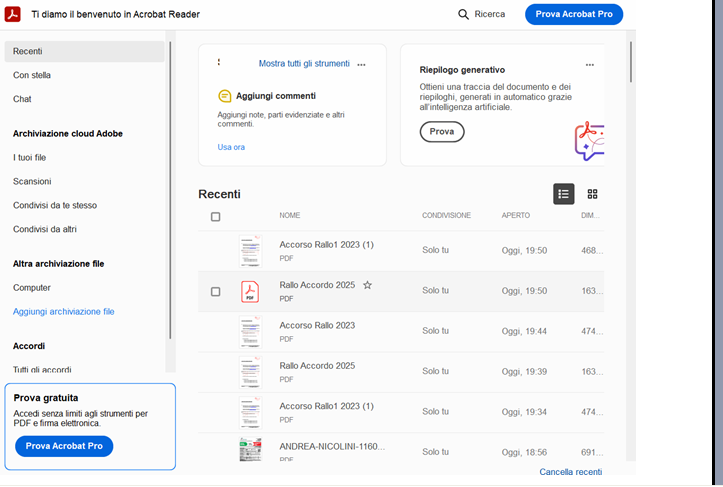Open thumbnail of Rallo Accordo 2025 at 19:39
The width and height of the screenshot is (723, 487).
[x=250, y=372]
